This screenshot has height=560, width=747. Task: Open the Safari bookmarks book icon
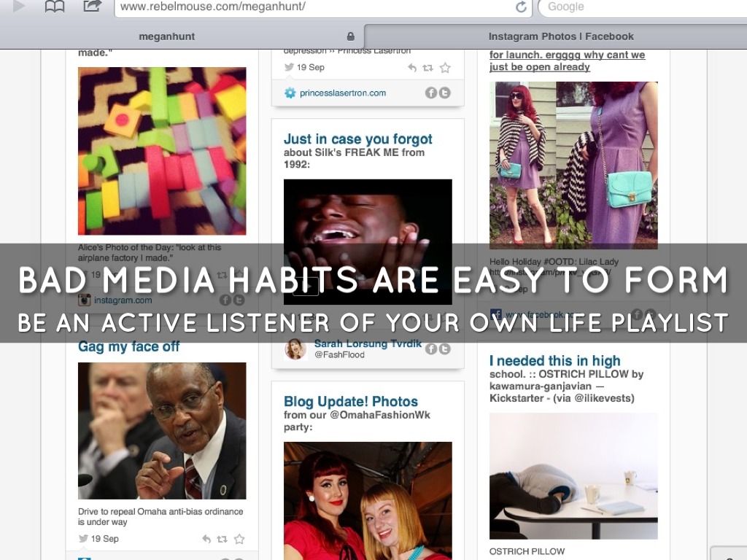55,7
